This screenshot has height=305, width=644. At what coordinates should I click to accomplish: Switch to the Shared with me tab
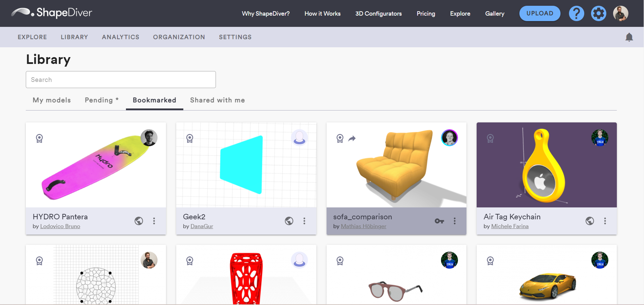pyautogui.click(x=217, y=100)
